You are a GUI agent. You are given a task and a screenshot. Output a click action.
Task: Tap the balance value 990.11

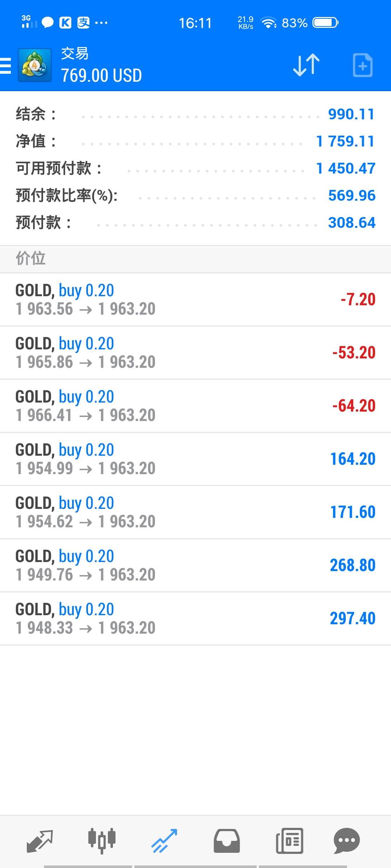click(x=351, y=114)
